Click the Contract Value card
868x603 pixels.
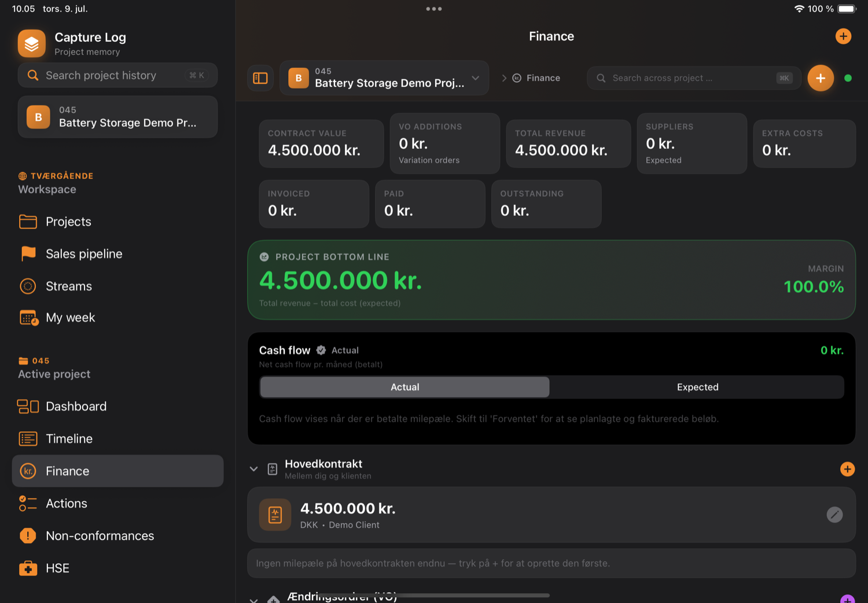pyautogui.click(x=321, y=144)
